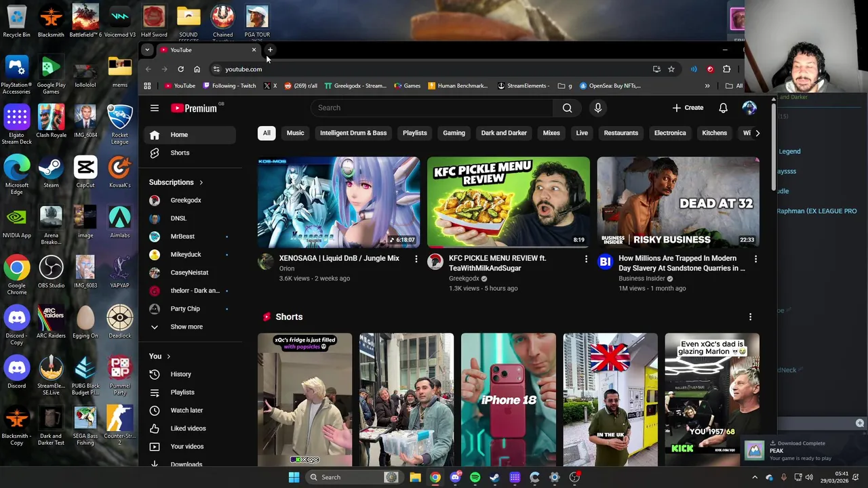Select the Live filter chip
868x488 pixels.
(582, 133)
